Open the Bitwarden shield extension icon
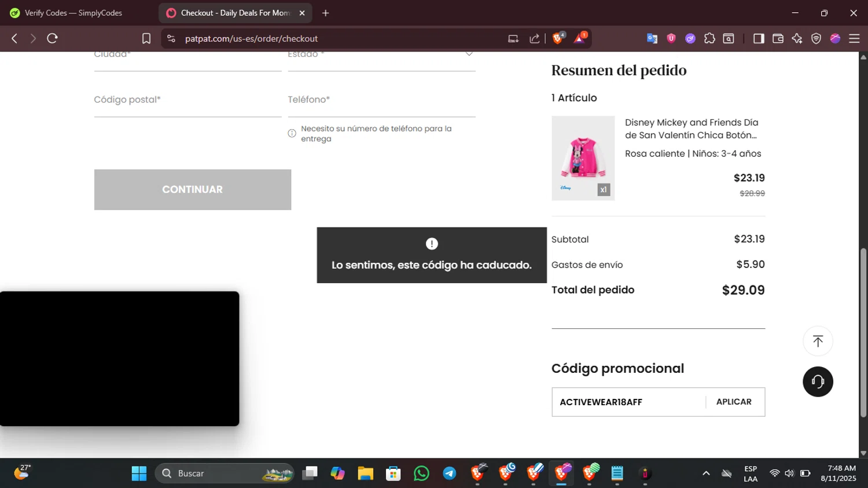This screenshot has height=488, width=868. (671, 38)
